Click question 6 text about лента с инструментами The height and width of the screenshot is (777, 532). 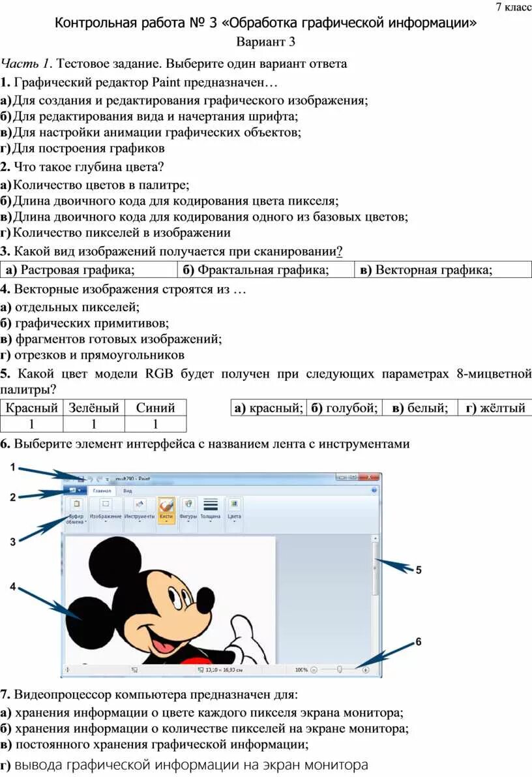coord(205,444)
